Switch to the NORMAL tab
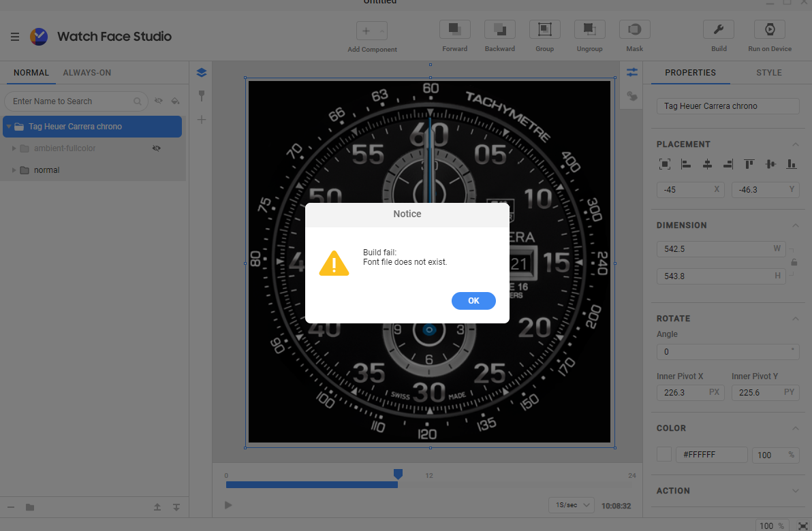812x531 pixels. [31, 73]
